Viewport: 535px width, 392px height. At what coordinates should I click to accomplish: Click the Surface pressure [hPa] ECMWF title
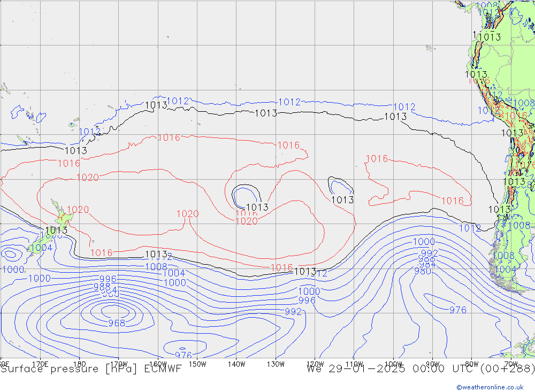[x=91, y=368]
